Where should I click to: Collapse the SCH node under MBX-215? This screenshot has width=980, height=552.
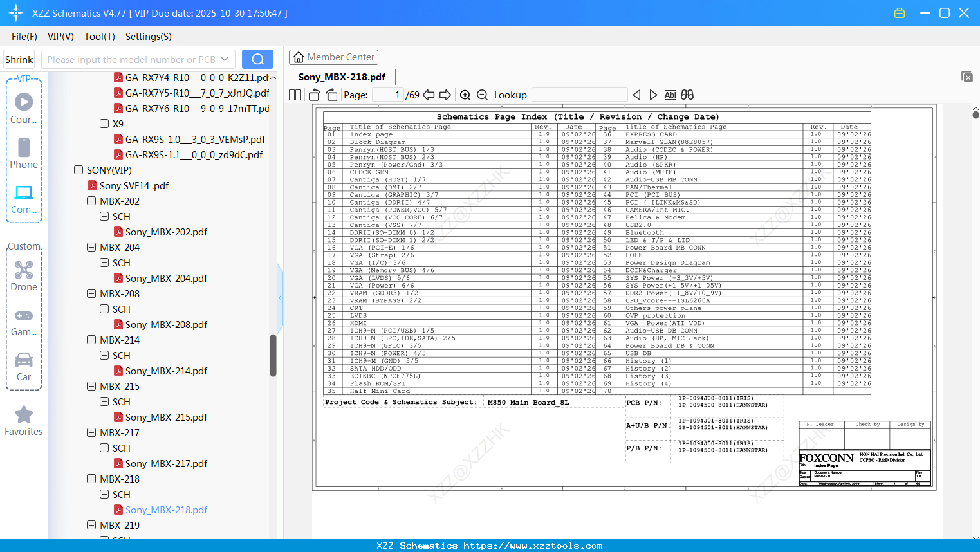pyautogui.click(x=104, y=401)
